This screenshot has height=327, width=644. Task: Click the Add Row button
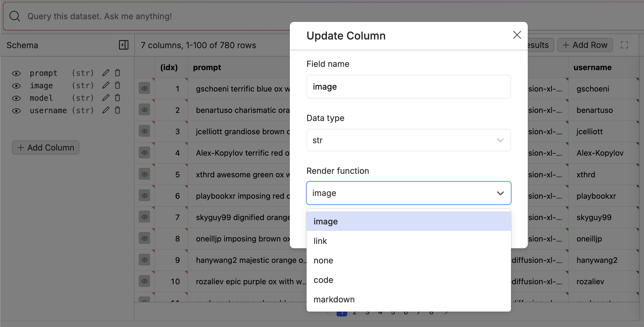(585, 45)
